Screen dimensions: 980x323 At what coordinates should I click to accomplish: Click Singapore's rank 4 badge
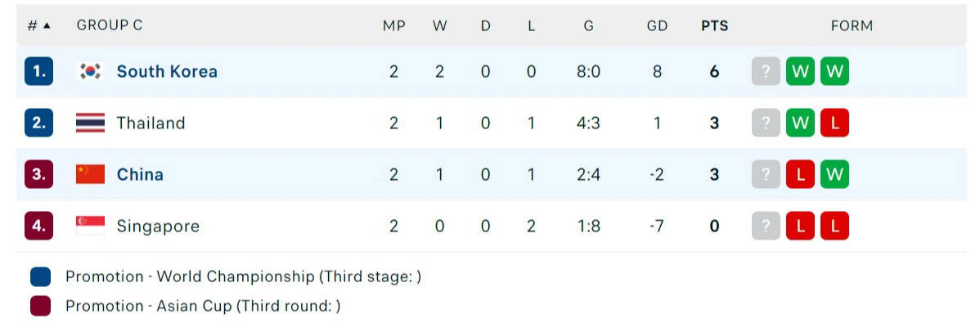pyautogui.click(x=38, y=226)
